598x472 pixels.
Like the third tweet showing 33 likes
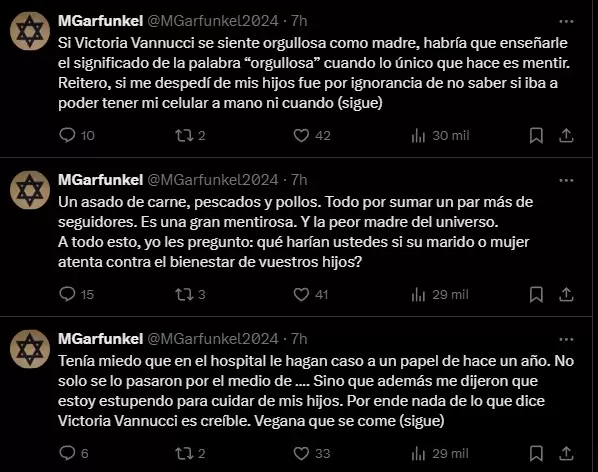coord(312,453)
